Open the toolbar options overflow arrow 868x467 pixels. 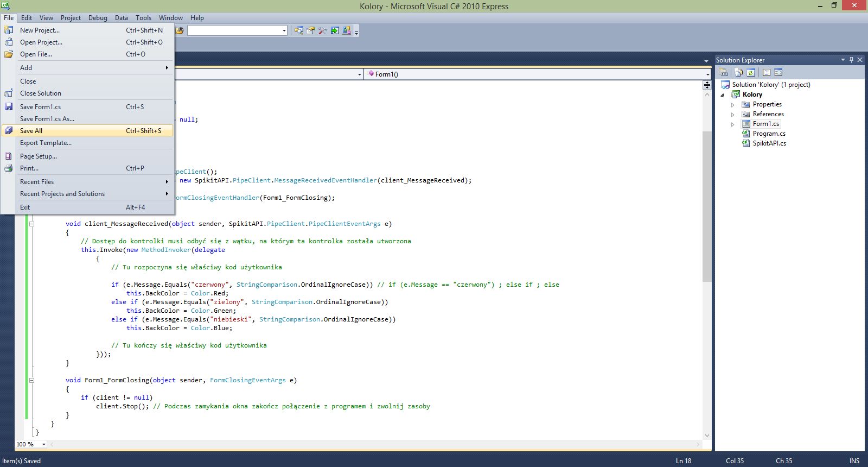pos(356,32)
